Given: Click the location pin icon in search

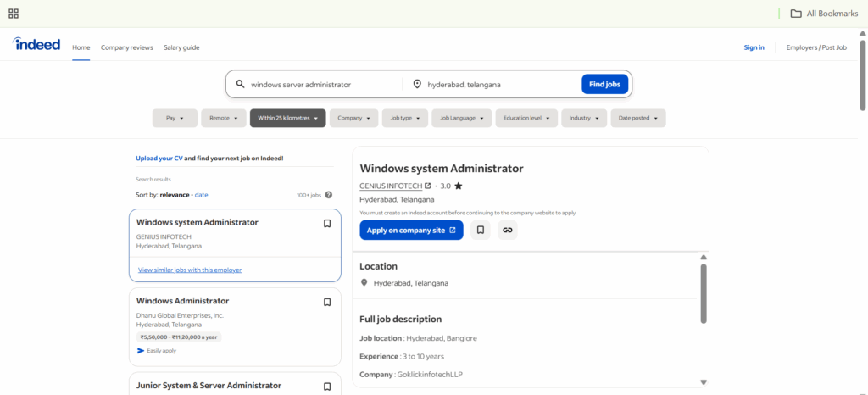Looking at the screenshot, I should [417, 84].
